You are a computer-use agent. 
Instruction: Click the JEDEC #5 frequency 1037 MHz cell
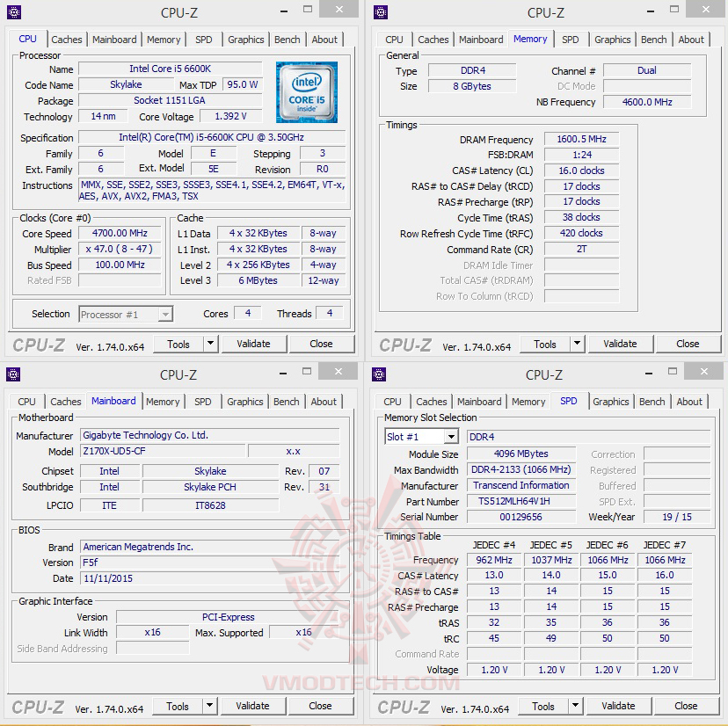(551, 560)
